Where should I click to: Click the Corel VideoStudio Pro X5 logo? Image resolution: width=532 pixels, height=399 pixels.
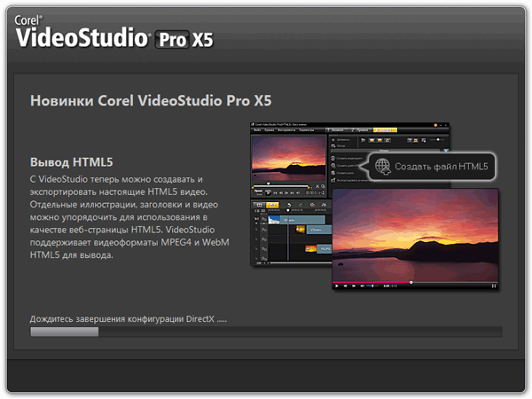tap(114, 32)
